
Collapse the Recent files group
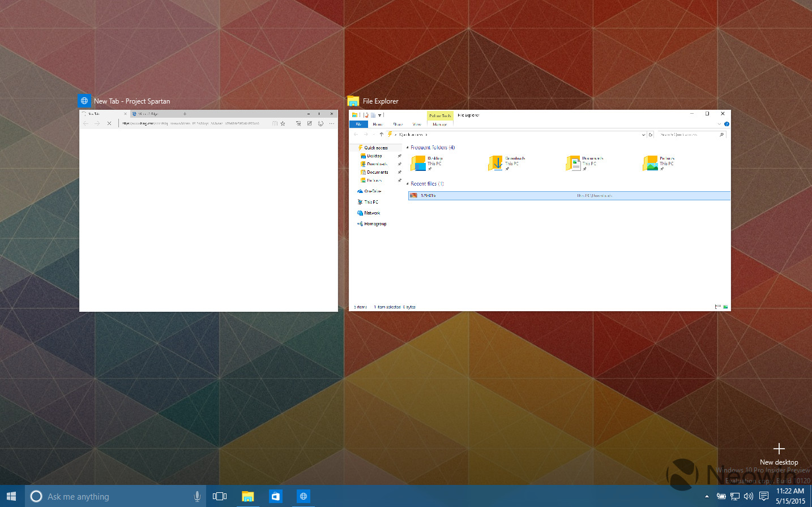point(408,184)
